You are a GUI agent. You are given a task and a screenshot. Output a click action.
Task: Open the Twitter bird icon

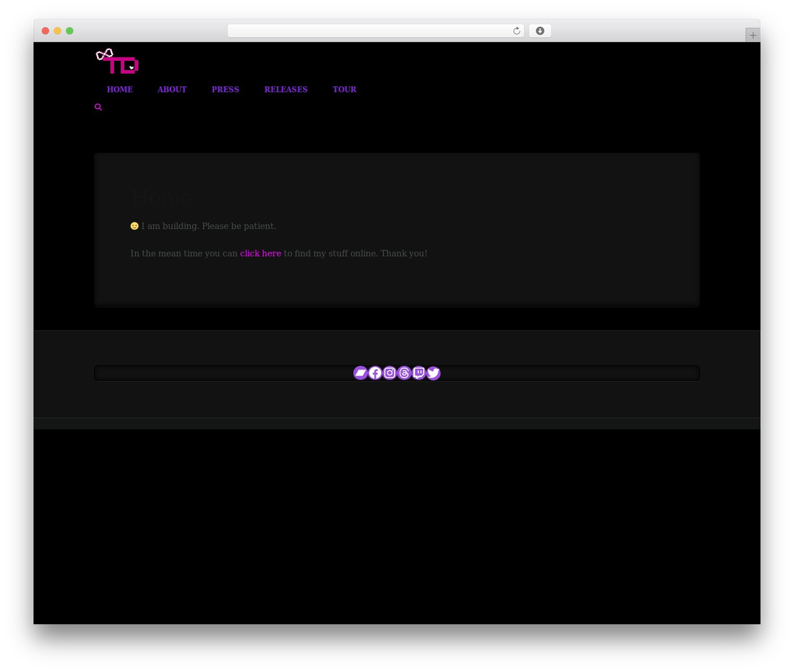(x=434, y=373)
